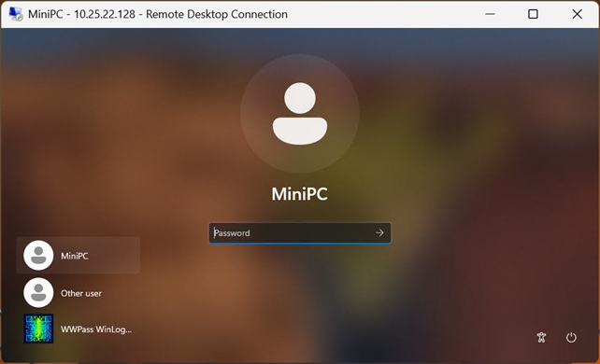Submit password with the arrow button
This screenshot has height=364, width=600.
(x=379, y=232)
